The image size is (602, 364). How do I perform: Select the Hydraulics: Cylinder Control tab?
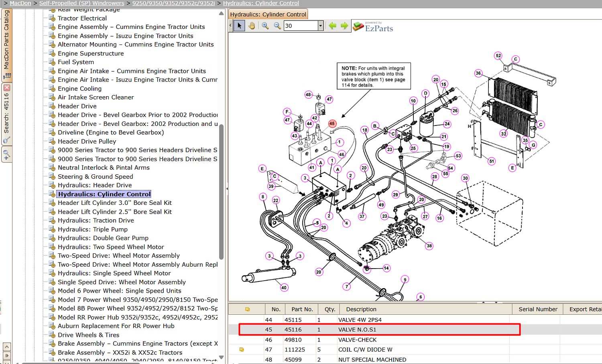click(268, 14)
